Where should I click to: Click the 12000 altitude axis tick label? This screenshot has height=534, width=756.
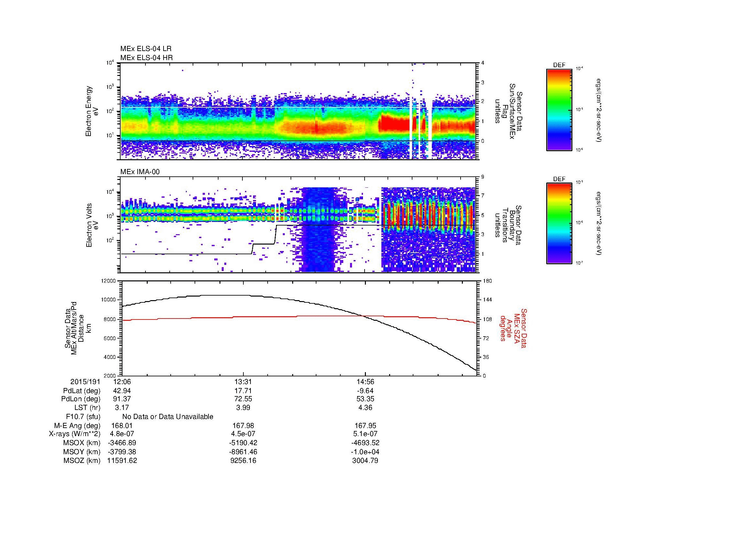coord(109,281)
